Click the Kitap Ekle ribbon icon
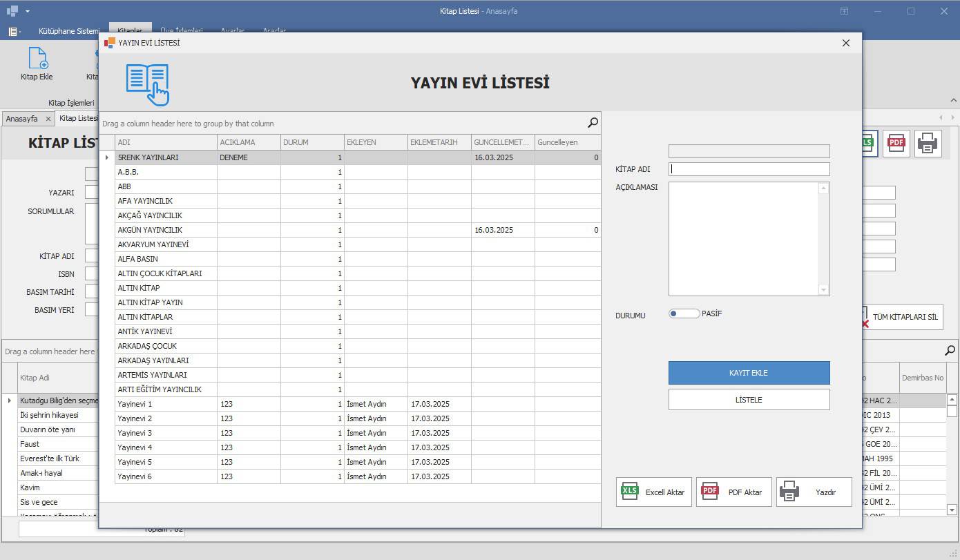The image size is (960, 560). pos(37,64)
